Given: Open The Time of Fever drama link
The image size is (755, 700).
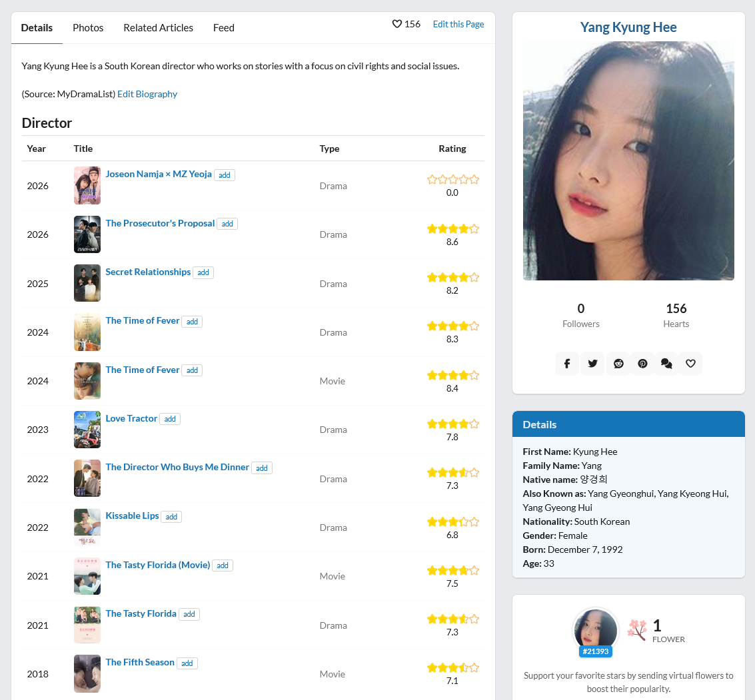Looking at the screenshot, I should pos(142,320).
